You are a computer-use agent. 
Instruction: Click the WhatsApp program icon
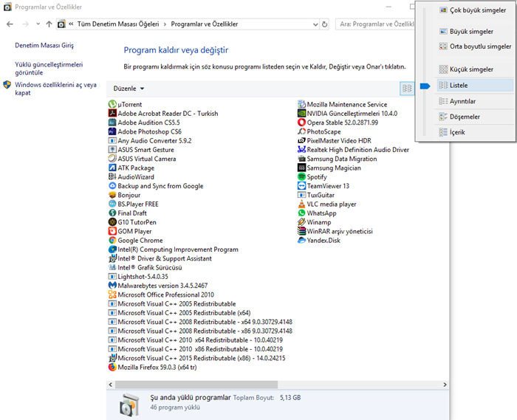pyautogui.click(x=302, y=213)
